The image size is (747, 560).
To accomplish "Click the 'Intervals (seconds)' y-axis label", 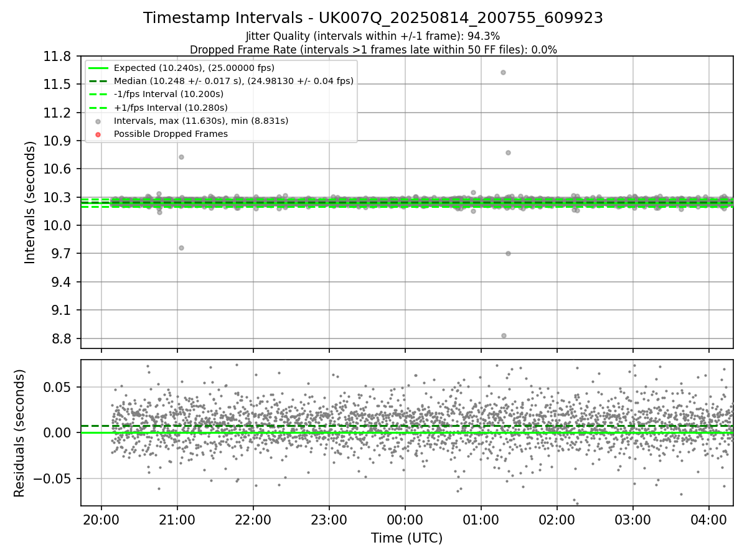I will [x=30, y=202].
